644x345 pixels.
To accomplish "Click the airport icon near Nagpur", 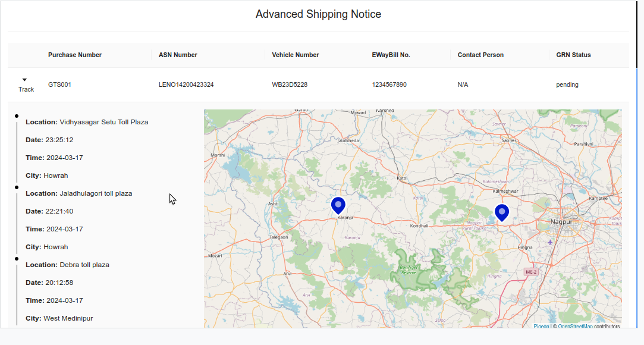I will (550, 242).
